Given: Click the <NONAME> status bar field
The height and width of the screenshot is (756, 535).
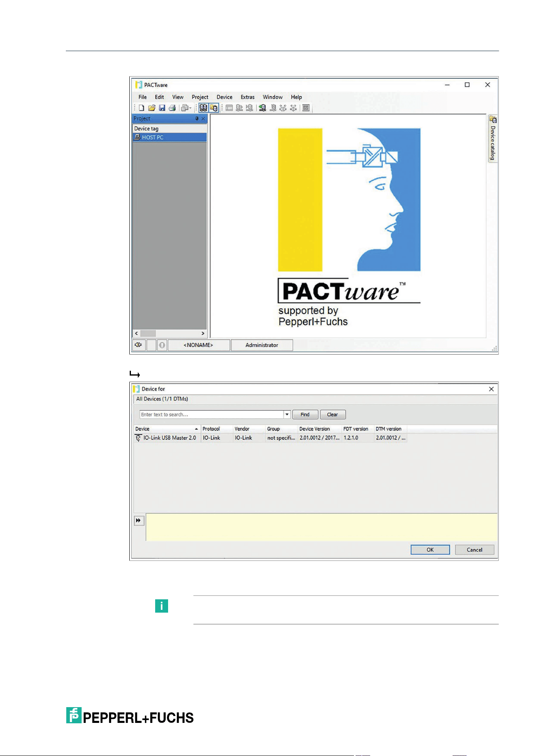Looking at the screenshot, I should coord(198,345).
